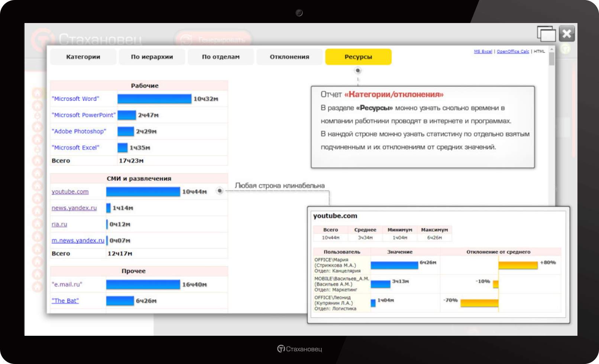Viewport: 599px width, 364px height.
Task: Click the OpenOffice Calc export link
Action: [x=513, y=52]
